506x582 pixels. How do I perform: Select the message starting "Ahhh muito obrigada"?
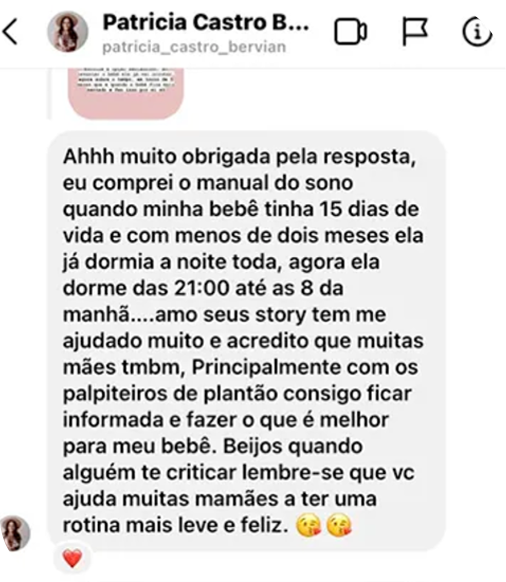[x=247, y=341]
